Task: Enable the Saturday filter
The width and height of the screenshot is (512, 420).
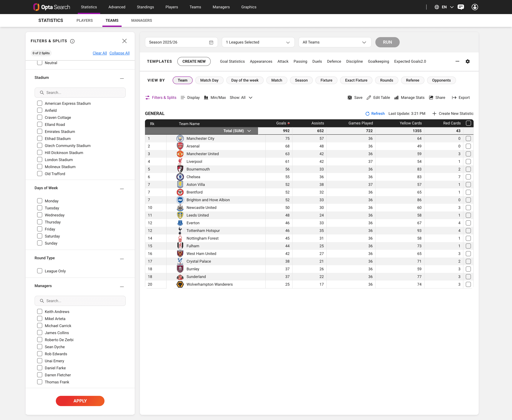Action: point(40,236)
